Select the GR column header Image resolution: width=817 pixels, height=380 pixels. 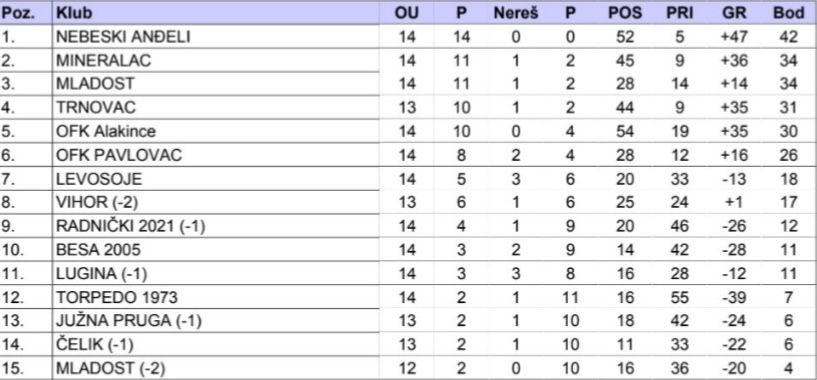pyautogui.click(x=735, y=13)
